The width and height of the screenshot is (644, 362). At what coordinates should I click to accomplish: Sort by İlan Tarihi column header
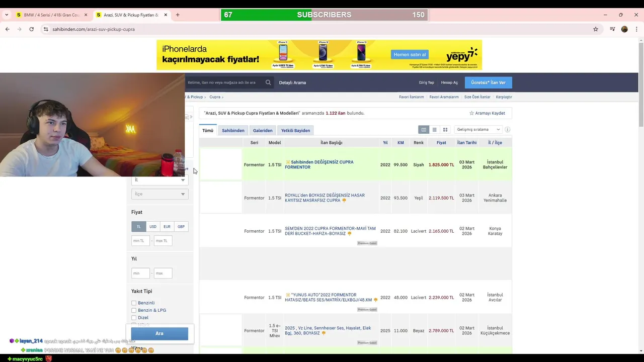pos(467,143)
